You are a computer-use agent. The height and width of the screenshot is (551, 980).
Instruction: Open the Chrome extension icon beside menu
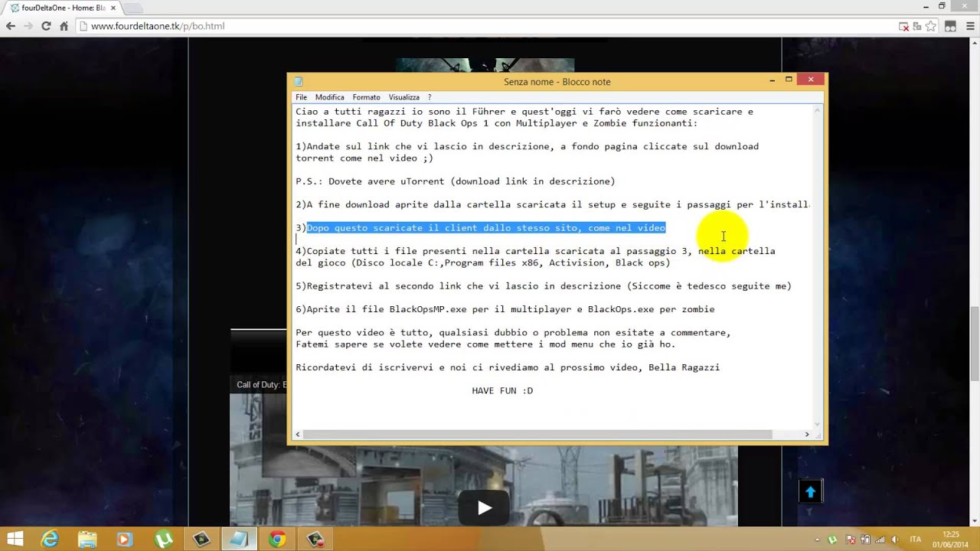[x=950, y=26]
